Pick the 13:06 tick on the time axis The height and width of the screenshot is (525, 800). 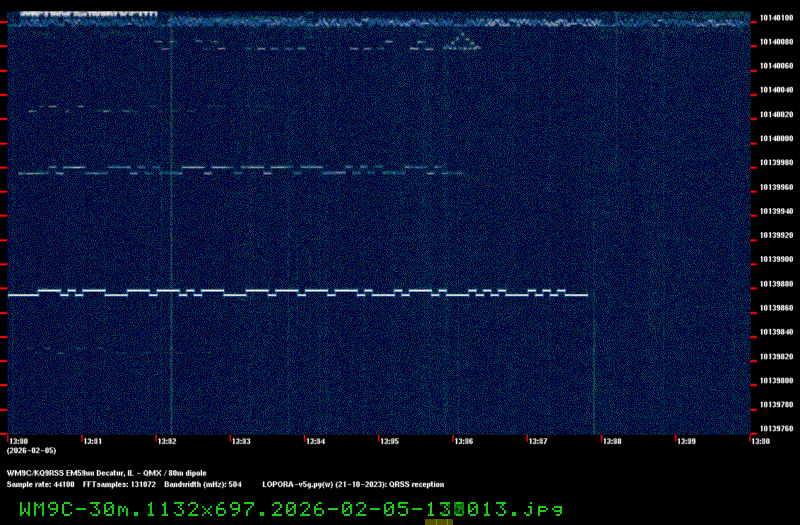pyautogui.click(x=462, y=441)
